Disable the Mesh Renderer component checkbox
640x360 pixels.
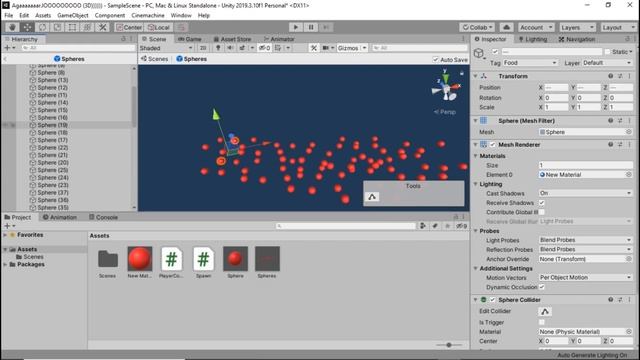[x=493, y=145]
